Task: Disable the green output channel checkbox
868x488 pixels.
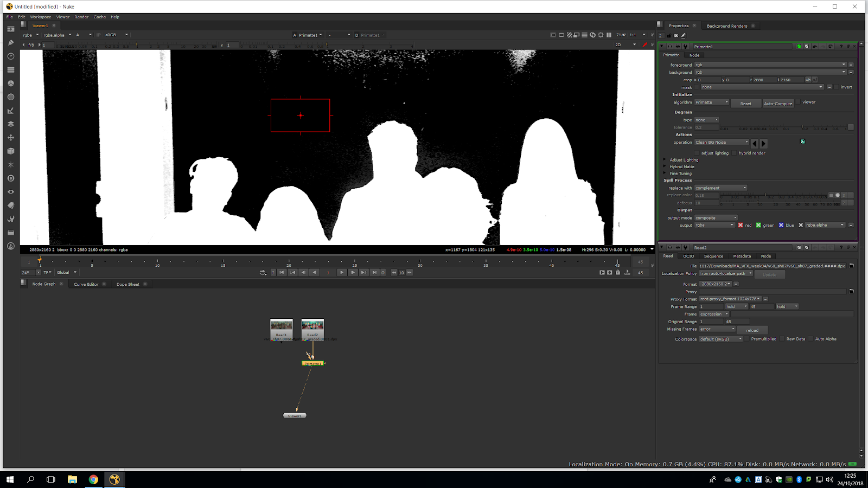Action: [x=758, y=226]
